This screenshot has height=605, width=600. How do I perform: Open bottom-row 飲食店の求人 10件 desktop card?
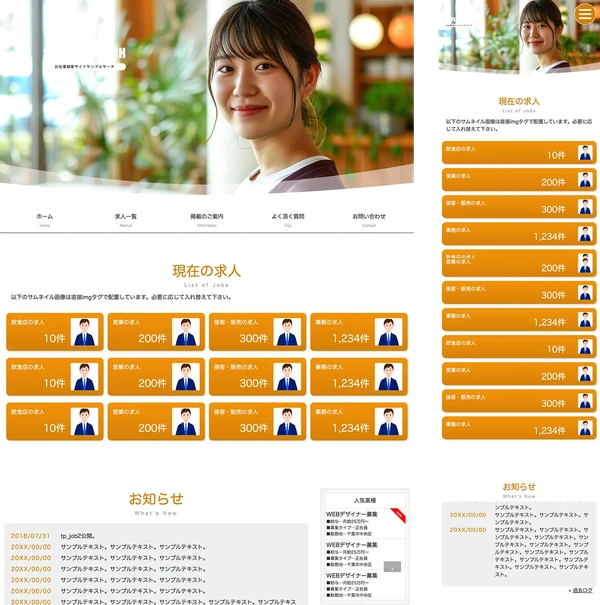tap(55, 421)
